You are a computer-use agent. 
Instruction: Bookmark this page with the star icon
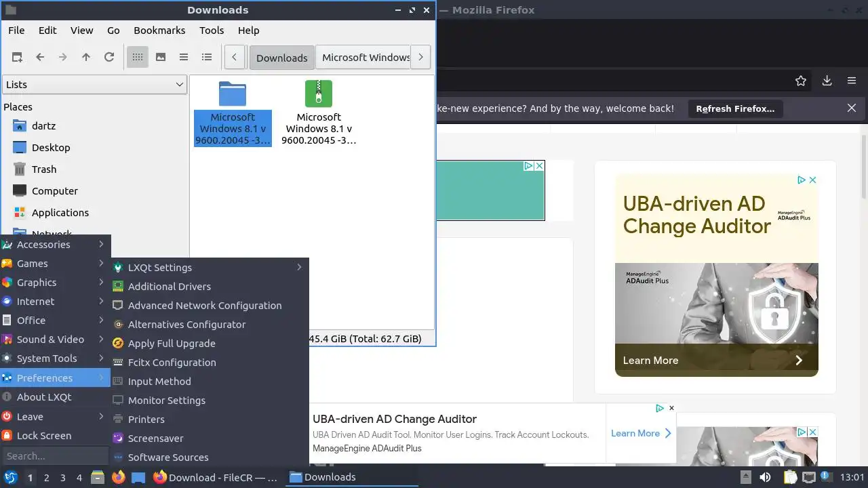[801, 81]
